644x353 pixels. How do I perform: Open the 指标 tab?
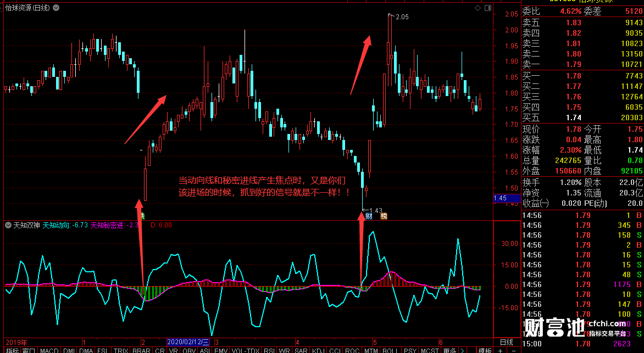click(12, 351)
